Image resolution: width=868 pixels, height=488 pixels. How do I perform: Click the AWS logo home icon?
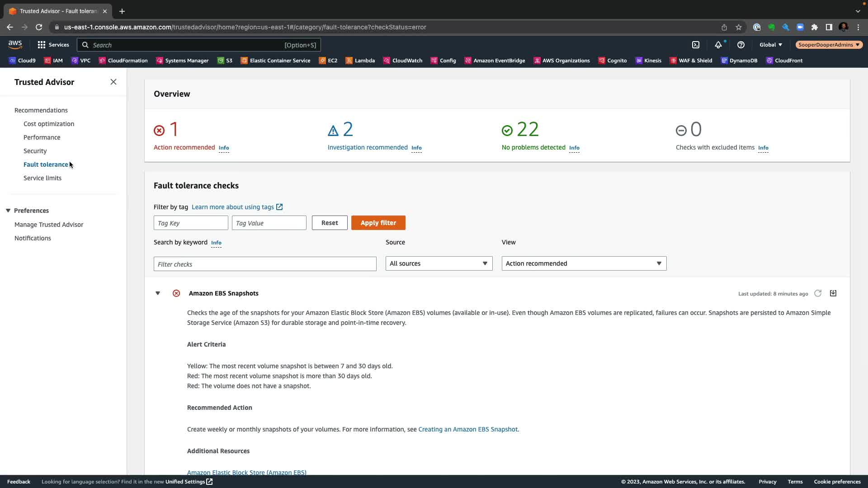pos(15,44)
